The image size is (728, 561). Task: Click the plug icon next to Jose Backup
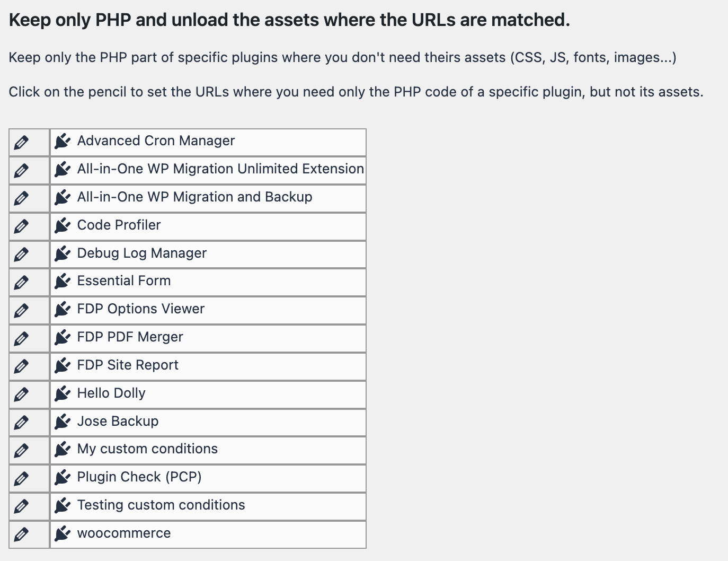(63, 422)
